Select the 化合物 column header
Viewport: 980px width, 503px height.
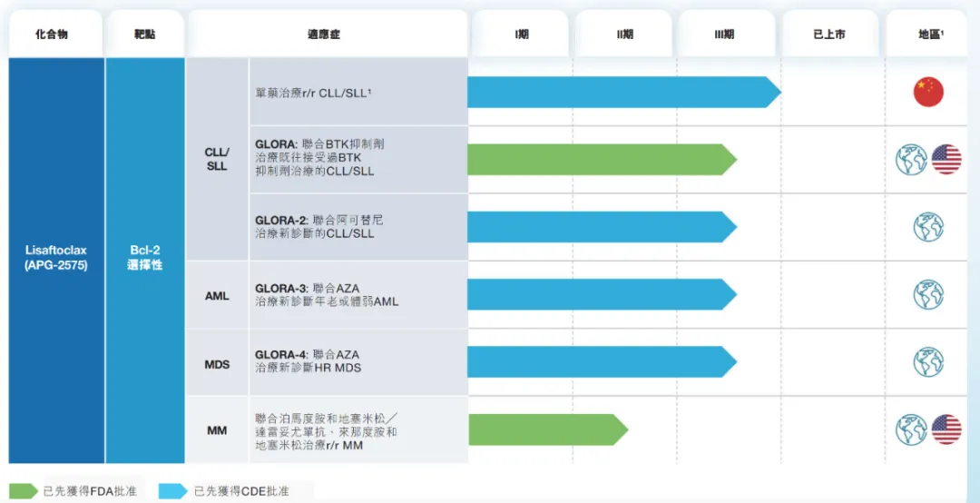pos(52,35)
